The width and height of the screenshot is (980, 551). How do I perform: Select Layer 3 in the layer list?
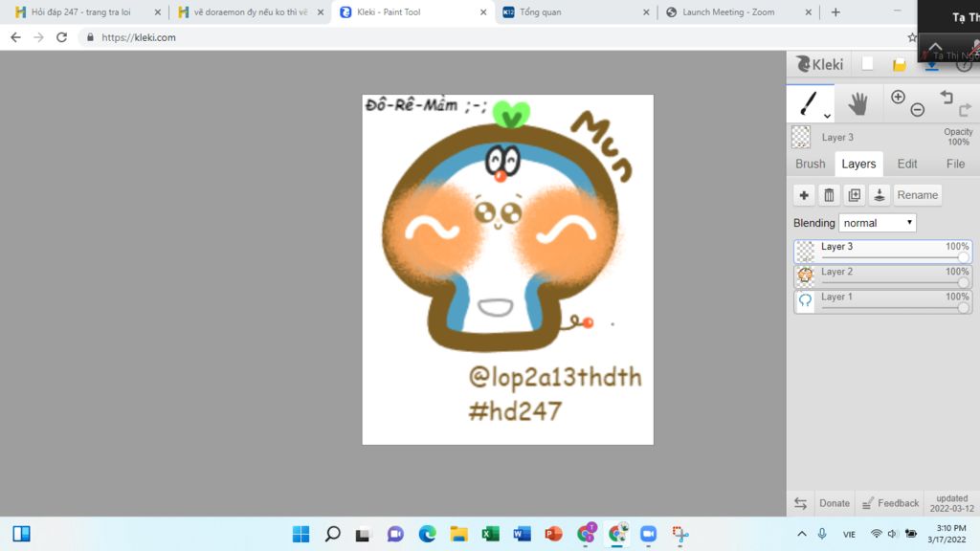click(x=882, y=252)
